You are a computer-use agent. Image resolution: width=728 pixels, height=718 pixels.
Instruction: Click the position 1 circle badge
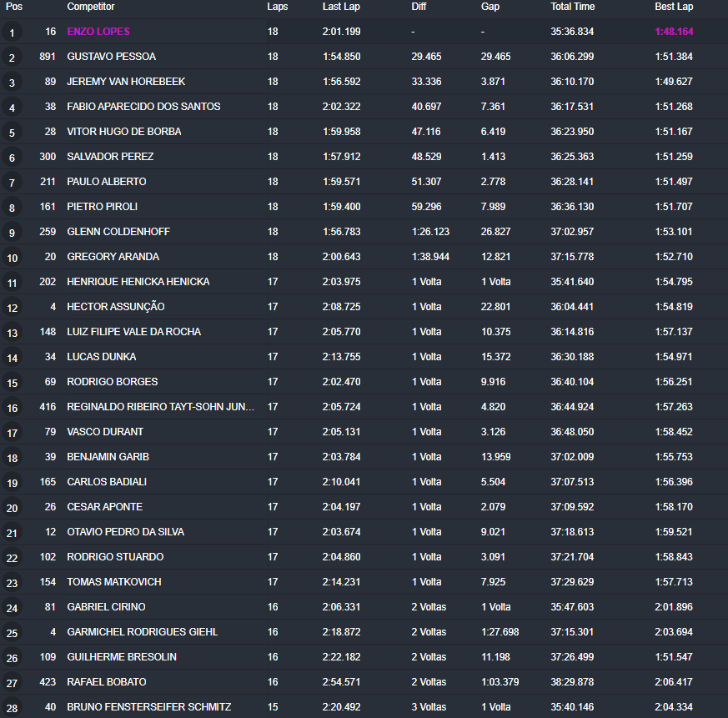[x=12, y=33]
